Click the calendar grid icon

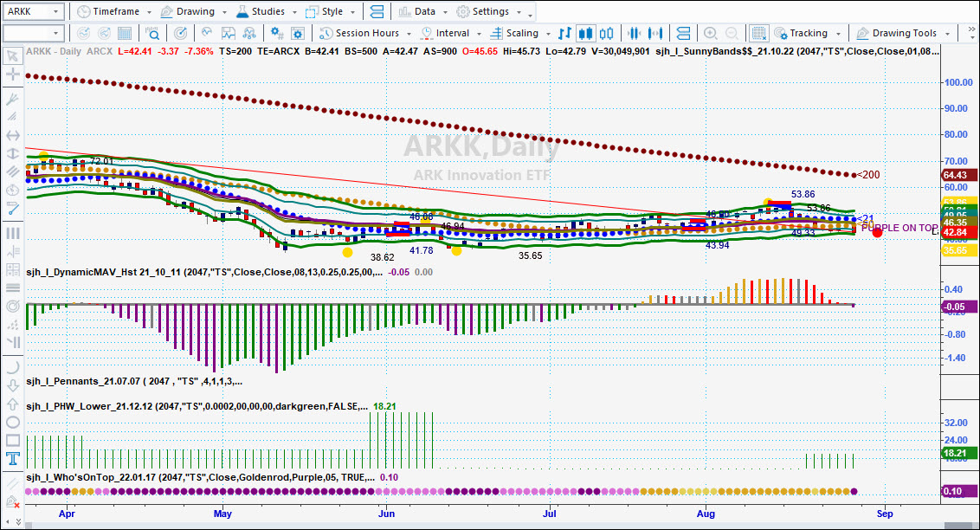(125, 33)
